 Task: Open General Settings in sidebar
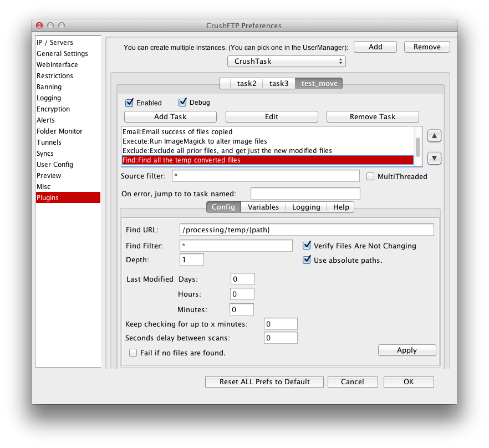(x=68, y=54)
